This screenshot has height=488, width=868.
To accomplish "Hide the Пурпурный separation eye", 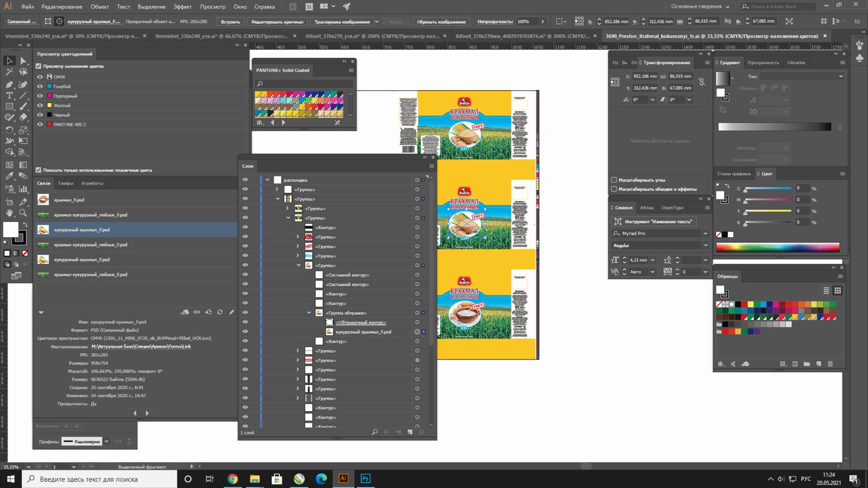I will pyautogui.click(x=40, y=96).
